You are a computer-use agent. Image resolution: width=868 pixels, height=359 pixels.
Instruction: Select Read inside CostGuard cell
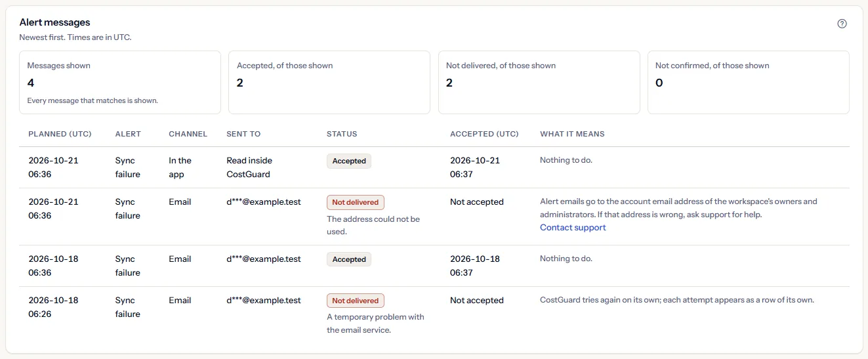tap(249, 167)
